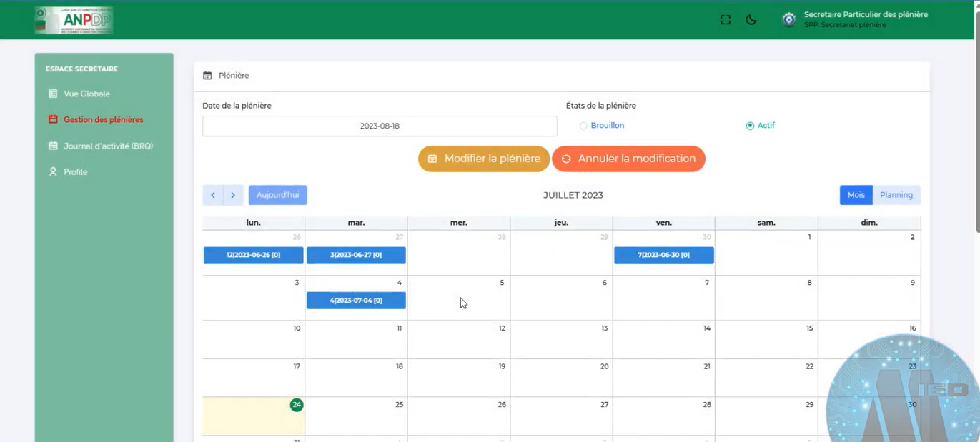
Task: Go to next month with right chevron
Action: [233, 195]
